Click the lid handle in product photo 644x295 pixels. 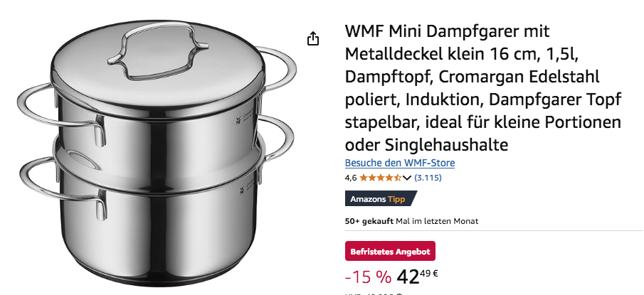click(x=157, y=50)
